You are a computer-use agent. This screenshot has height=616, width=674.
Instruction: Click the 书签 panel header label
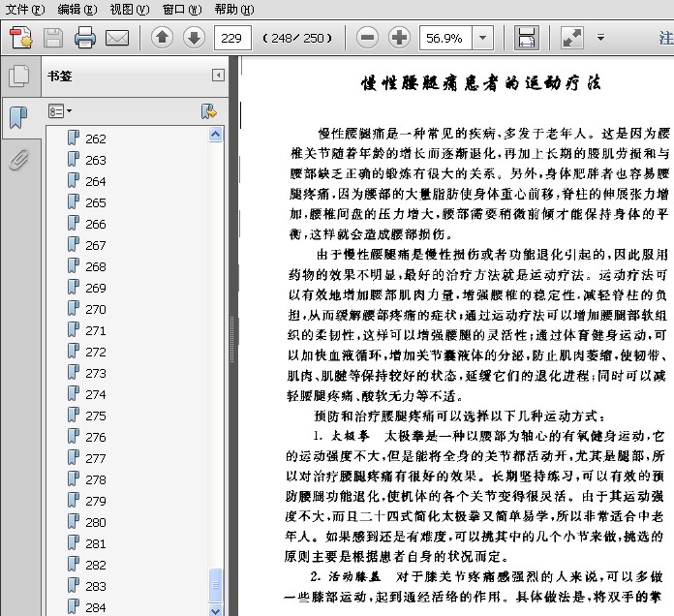(59, 77)
